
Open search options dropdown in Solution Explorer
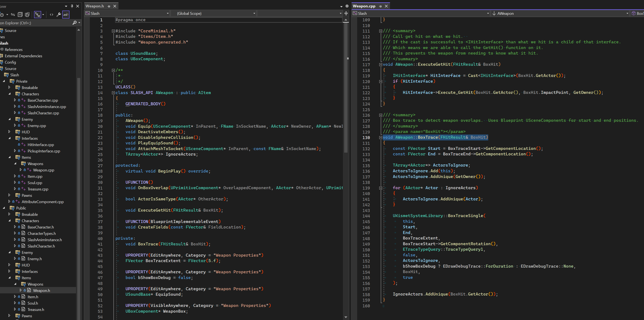tap(79, 23)
